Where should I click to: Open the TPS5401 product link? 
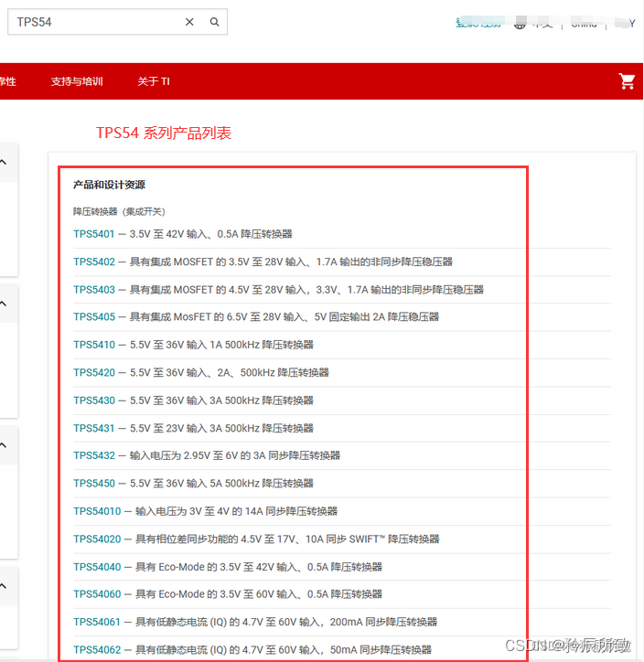point(93,234)
